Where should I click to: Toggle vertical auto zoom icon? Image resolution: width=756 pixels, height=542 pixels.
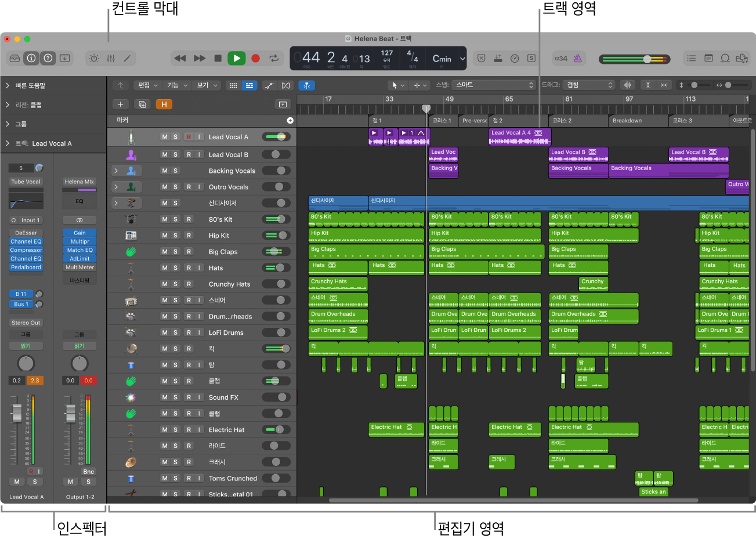point(648,85)
